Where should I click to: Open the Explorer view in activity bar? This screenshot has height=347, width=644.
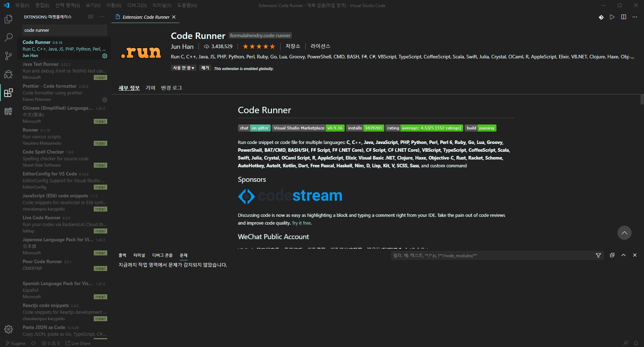[x=8, y=19]
